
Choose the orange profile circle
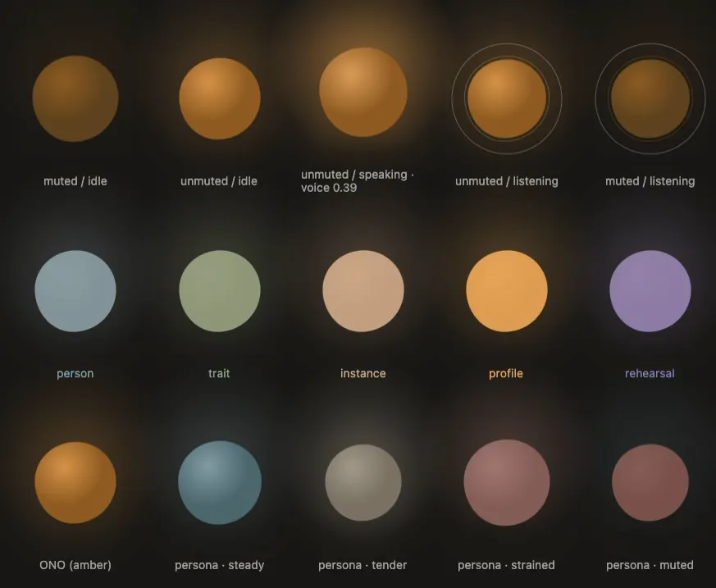[507, 291]
